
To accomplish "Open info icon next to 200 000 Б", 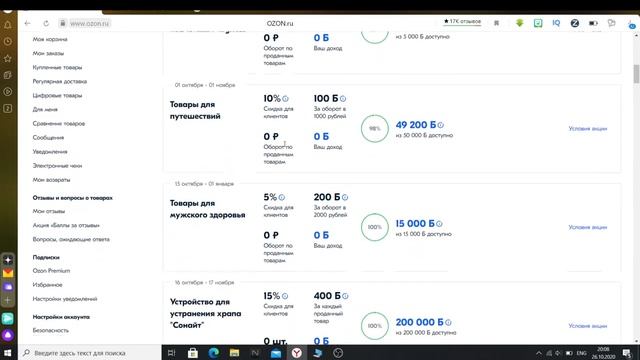I will [448, 322].
